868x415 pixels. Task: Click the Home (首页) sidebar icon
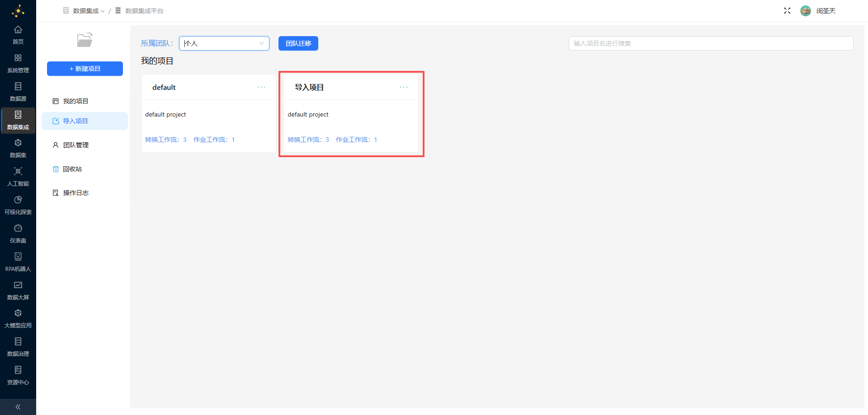[18, 30]
